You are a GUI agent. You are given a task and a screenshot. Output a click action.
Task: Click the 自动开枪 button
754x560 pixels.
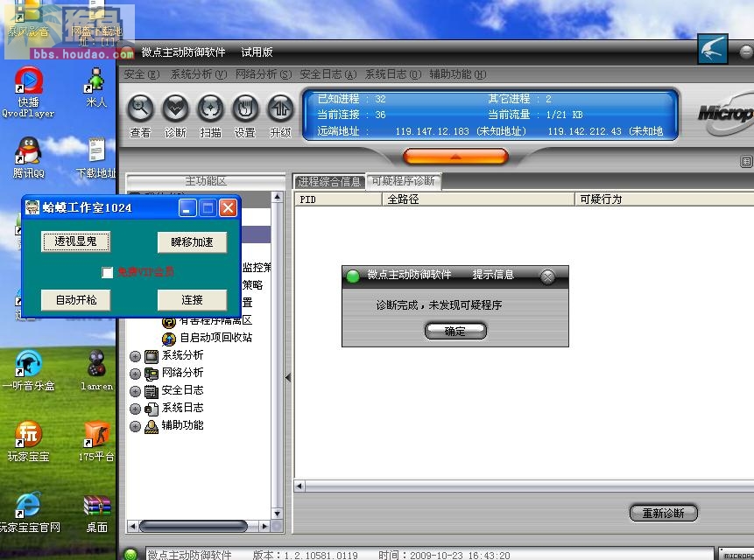[76, 300]
